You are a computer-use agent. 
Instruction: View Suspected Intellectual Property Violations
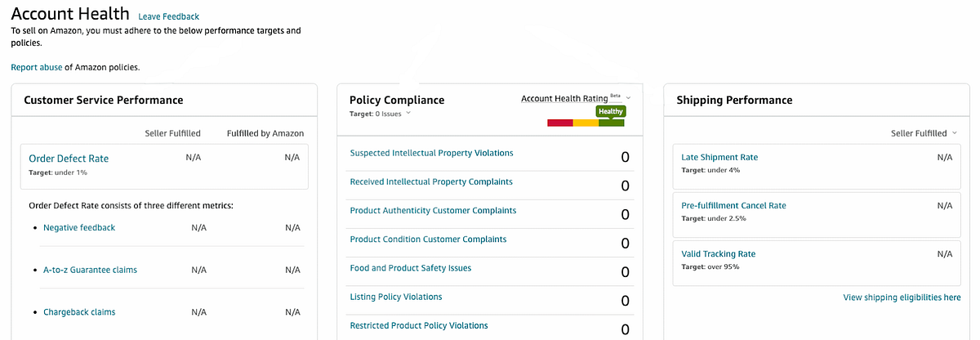click(x=431, y=154)
